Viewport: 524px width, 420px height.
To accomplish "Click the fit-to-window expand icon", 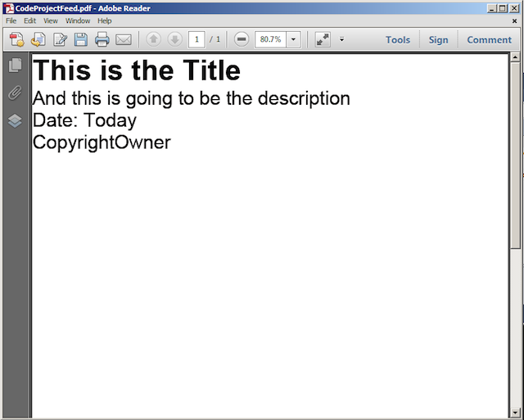I will (x=323, y=39).
